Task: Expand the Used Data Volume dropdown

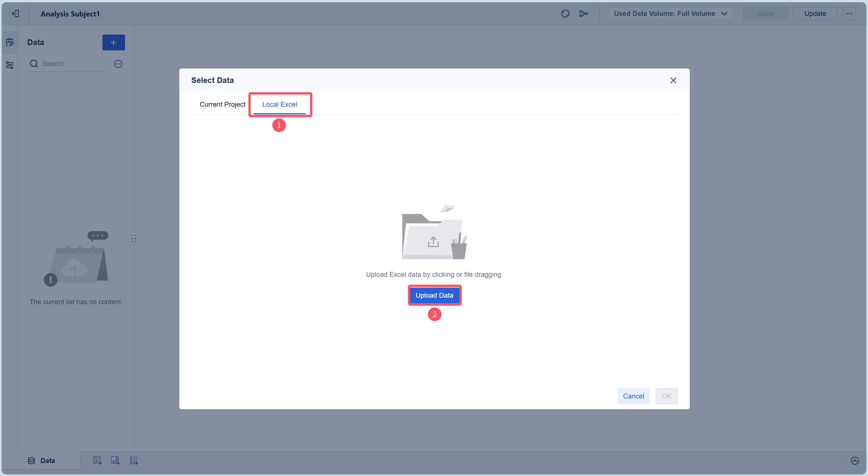Action: click(x=671, y=14)
